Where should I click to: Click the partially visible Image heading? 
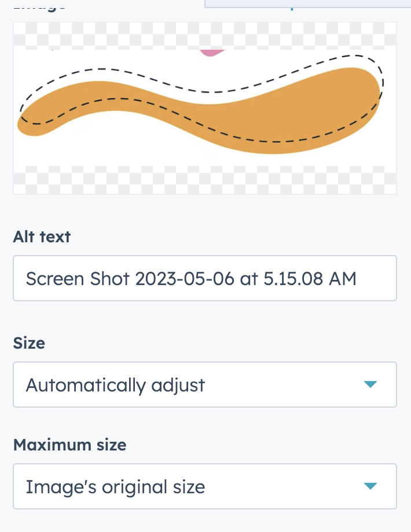coord(39,7)
